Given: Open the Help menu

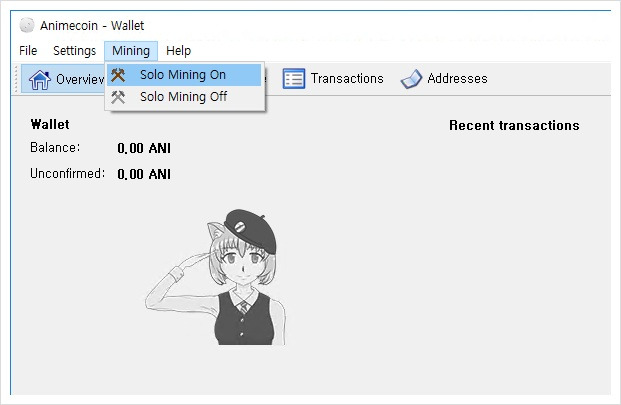Looking at the screenshot, I should click(179, 51).
